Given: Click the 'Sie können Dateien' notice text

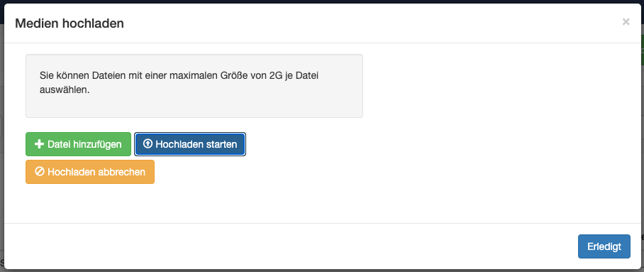Looking at the screenshot, I should tap(179, 82).
